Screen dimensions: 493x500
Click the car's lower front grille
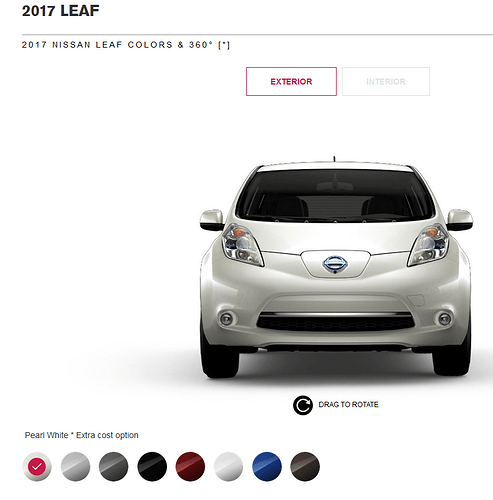pyautogui.click(x=336, y=322)
